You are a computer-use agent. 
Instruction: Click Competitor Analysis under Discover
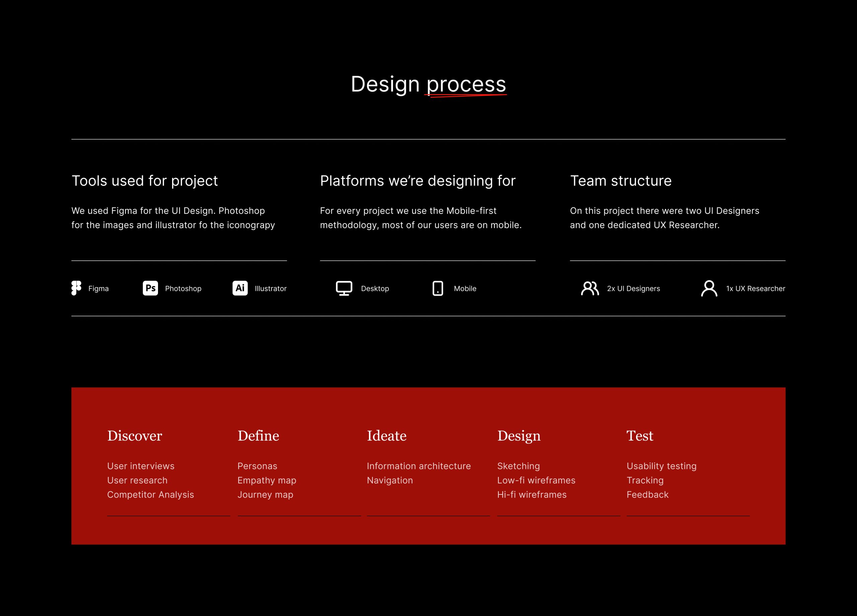150,495
